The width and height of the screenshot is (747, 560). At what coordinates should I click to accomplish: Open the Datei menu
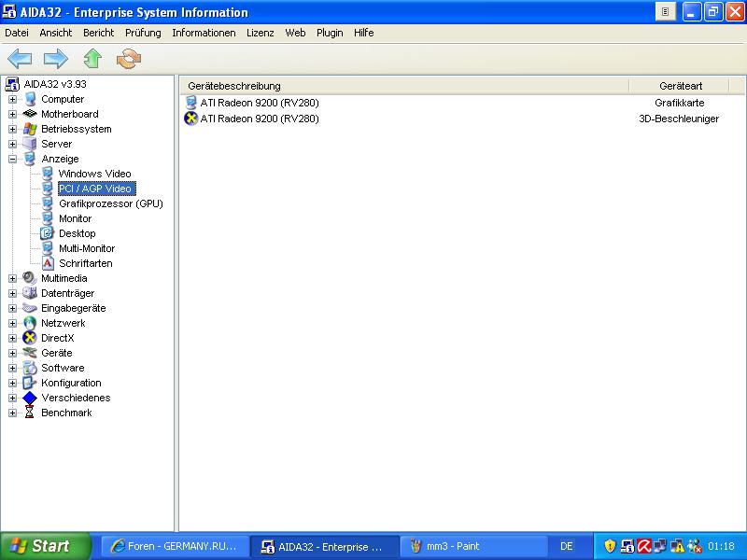(17, 33)
